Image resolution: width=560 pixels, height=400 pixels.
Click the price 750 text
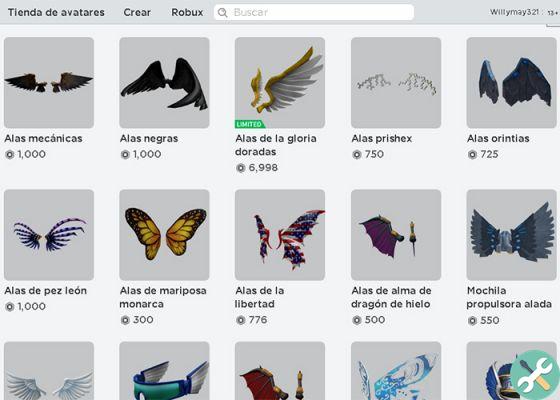[x=374, y=154]
